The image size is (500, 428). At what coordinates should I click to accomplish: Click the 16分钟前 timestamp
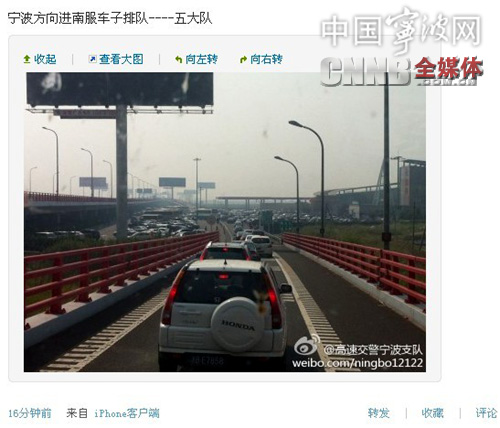[x=30, y=413]
